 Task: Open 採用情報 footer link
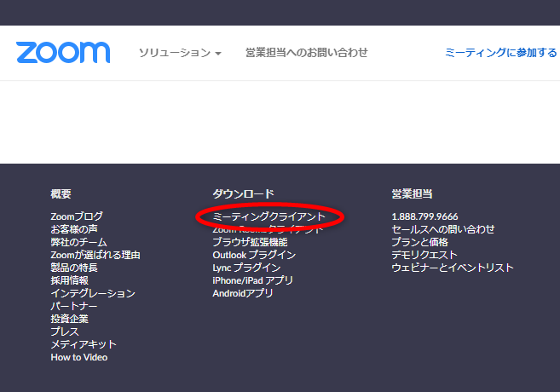coord(69,280)
